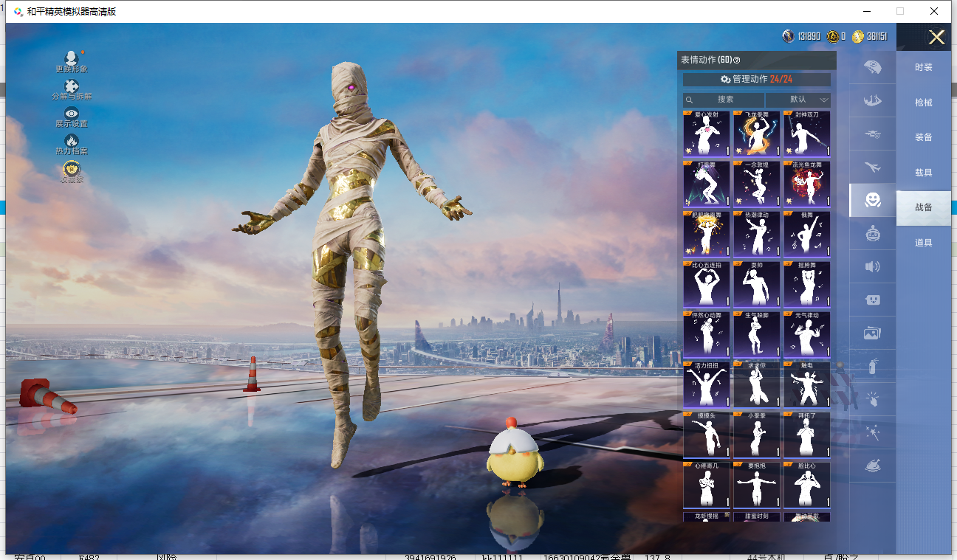Screen dimensions: 957x560
Task: Open 分解与拆解 puzzle piece icon
Action: 72,86
